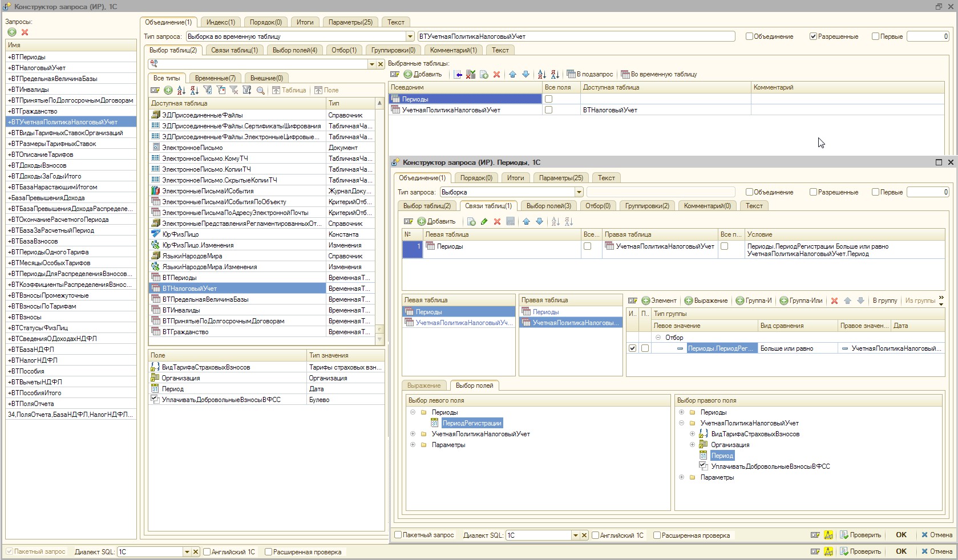
Task: Open form settings icon in Выбранные таблицы toolbar
Action: point(395,74)
